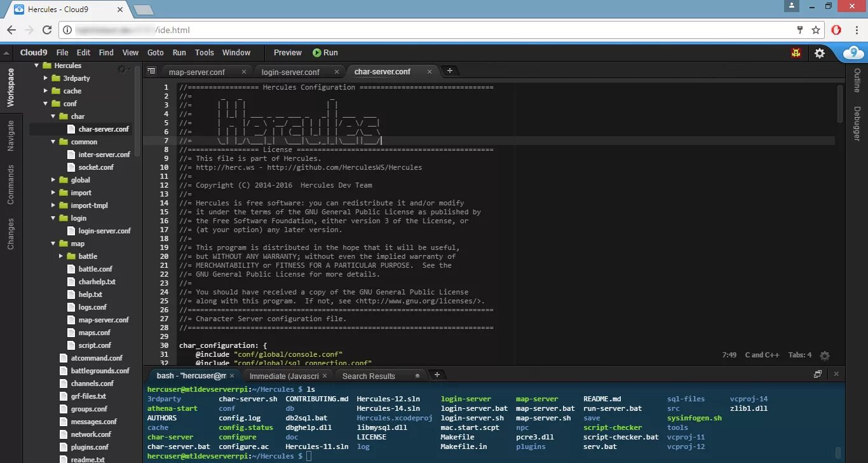Change the C and C++ syntax mode
This screenshot has height=463, width=868.
pos(762,355)
